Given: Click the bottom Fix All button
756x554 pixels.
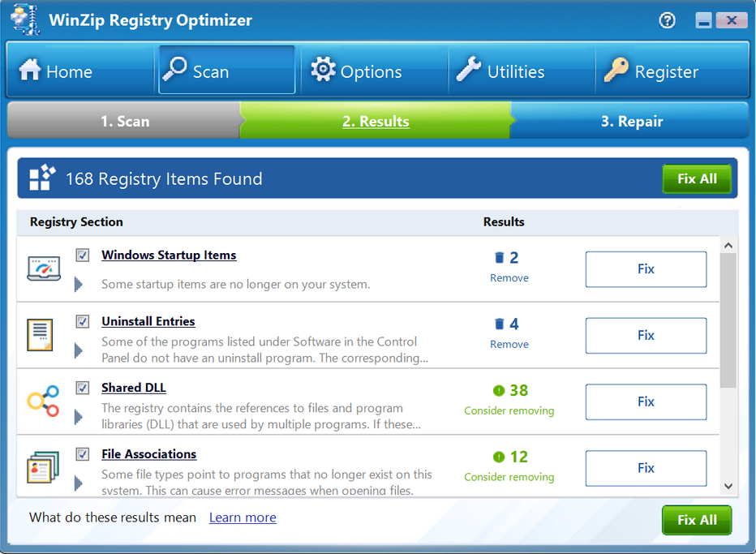Looking at the screenshot, I should [696, 520].
